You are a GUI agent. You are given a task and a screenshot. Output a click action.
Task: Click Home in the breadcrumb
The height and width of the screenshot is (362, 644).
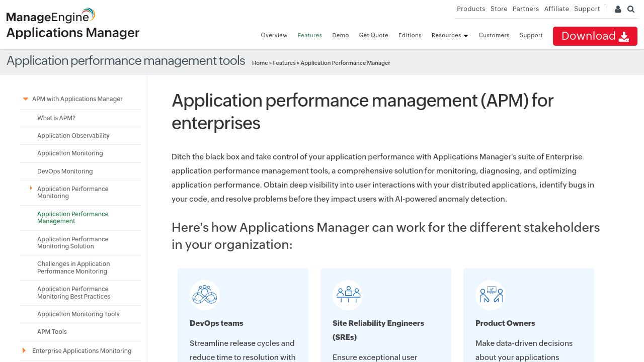tap(260, 63)
